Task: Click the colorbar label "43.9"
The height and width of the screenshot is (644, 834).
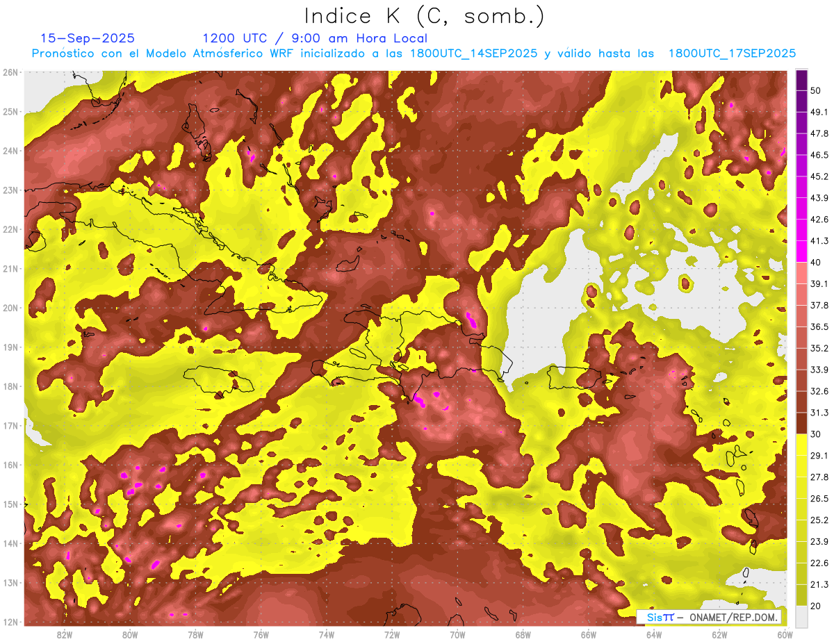Action: tap(819, 198)
